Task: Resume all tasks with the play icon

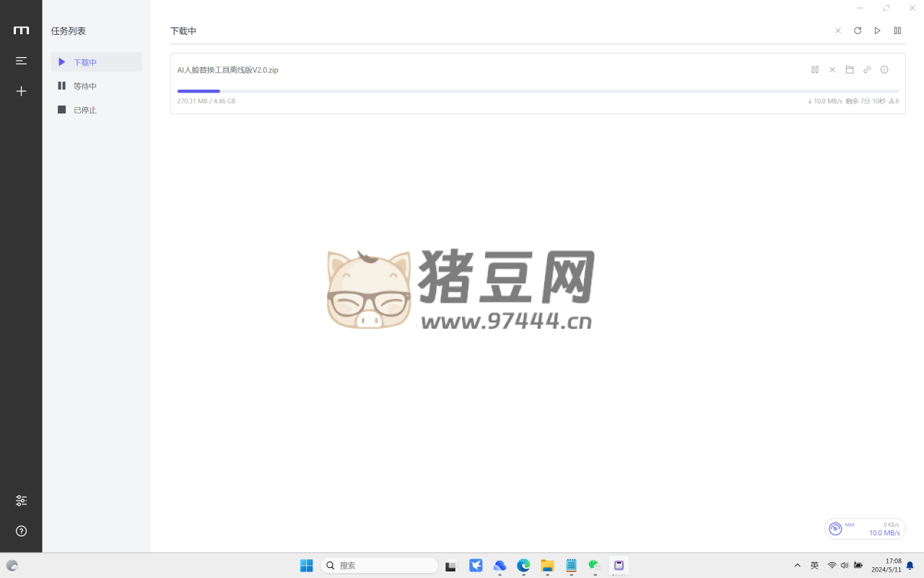Action: click(x=878, y=31)
